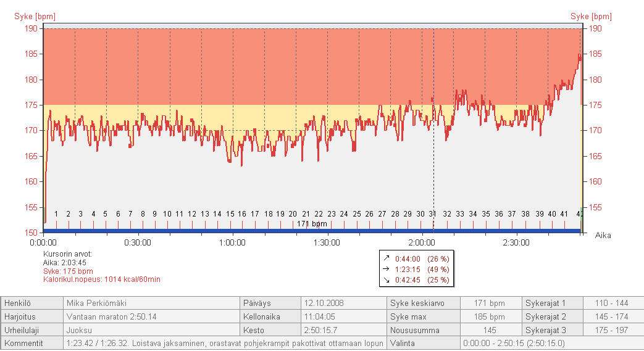Click the 2:30:00 time axis label
644x351 pixels.
(x=516, y=242)
